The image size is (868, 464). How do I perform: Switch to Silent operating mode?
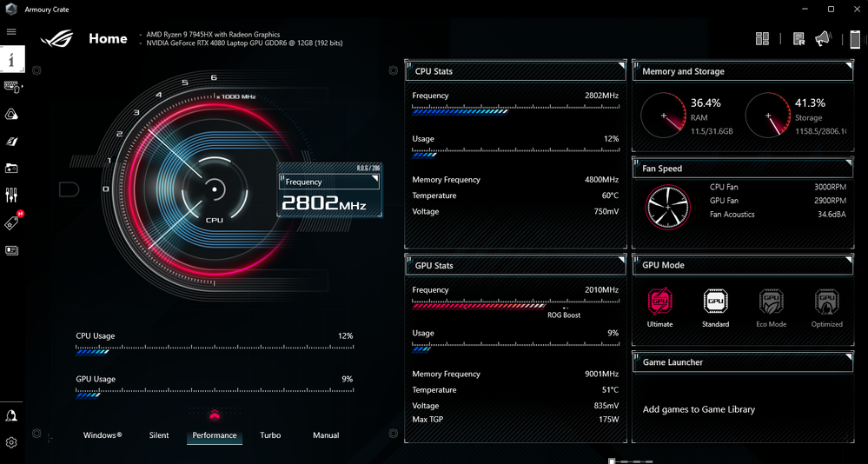point(159,435)
